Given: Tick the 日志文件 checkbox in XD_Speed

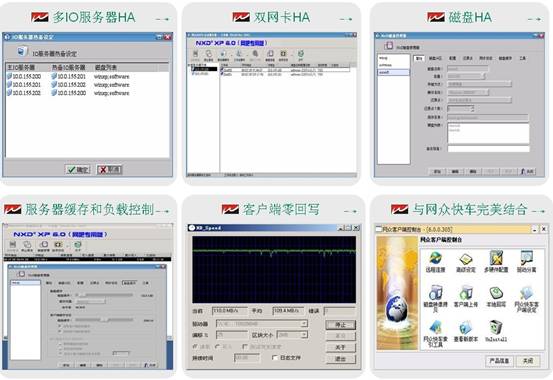Looking at the screenshot, I should coord(275,358).
